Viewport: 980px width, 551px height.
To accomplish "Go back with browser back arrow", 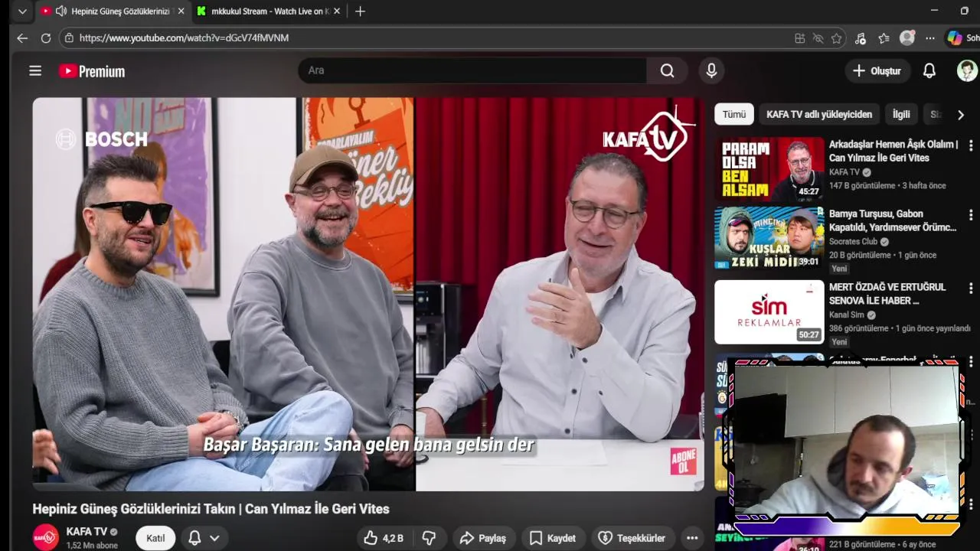I will [x=22, y=37].
